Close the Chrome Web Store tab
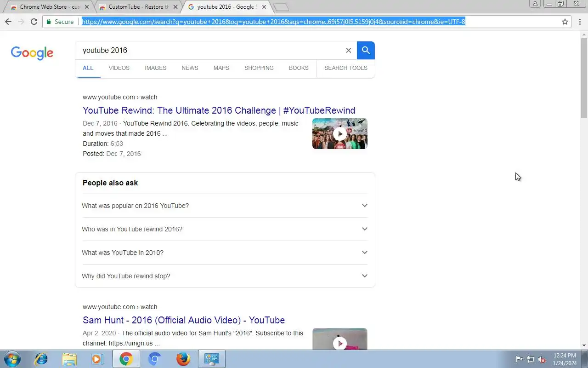The height and width of the screenshot is (368, 588). [87, 7]
